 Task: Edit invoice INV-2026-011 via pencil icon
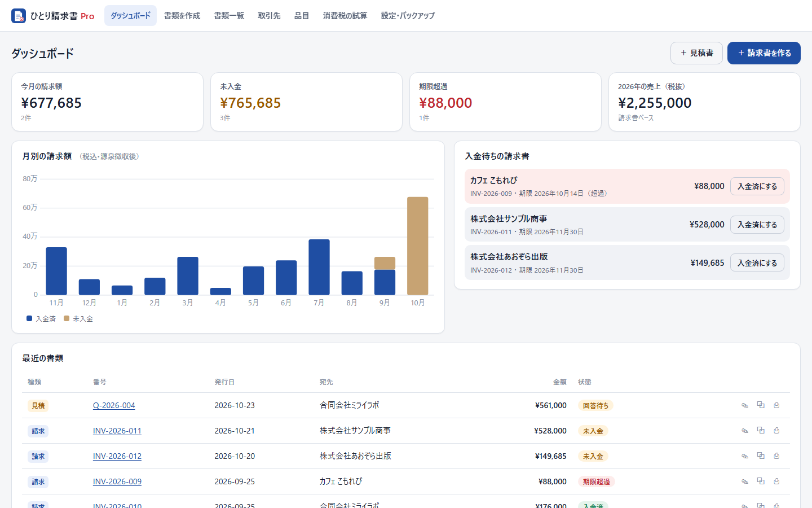(x=745, y=431)
